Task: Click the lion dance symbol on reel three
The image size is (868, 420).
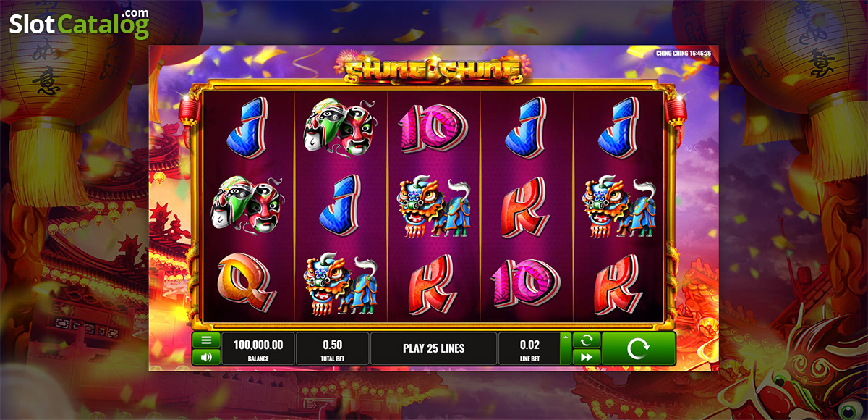Action: coord(434,208)
